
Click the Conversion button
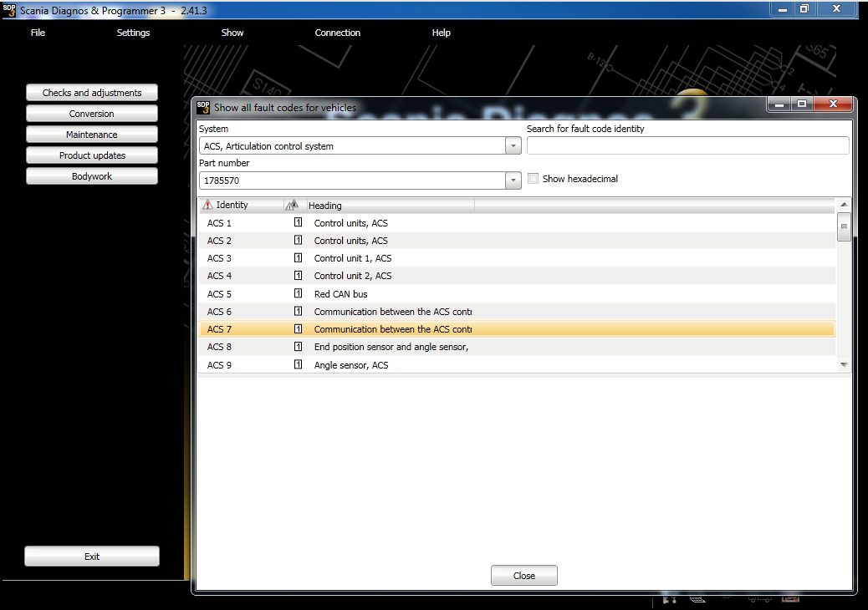[x=92, y=114]
